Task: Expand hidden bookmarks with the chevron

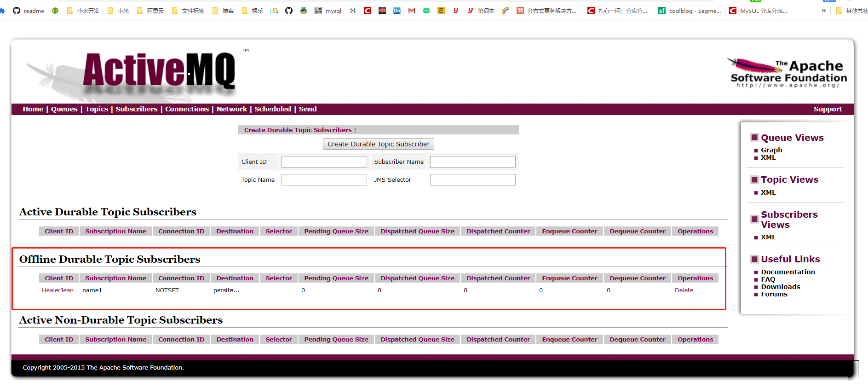Action: [823, 11]
